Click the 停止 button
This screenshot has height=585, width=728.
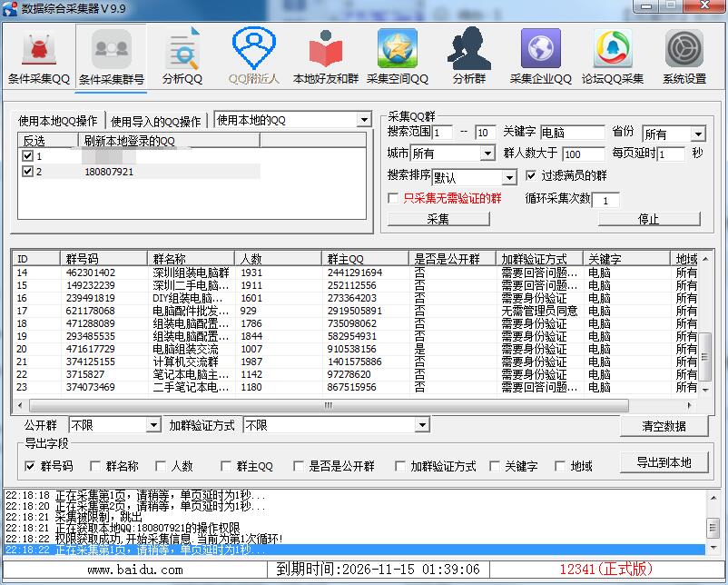click(649, 219)
